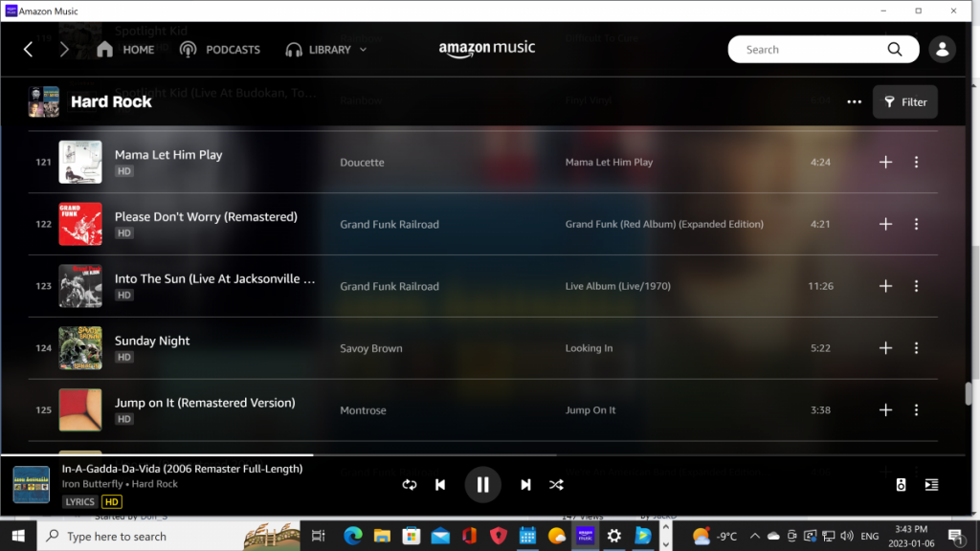Select song title Sunday Night
This screenshot has width=980, height=551.
coord(152,341)
